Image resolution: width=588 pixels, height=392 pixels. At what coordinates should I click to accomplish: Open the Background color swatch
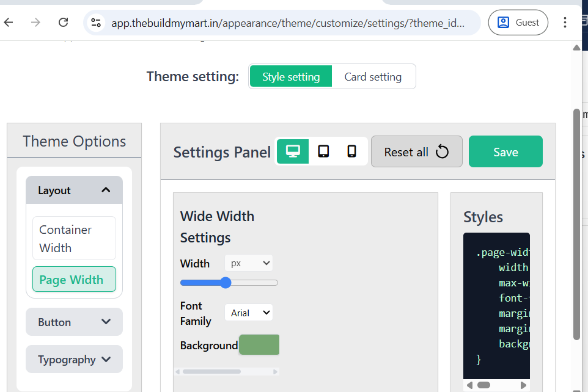click(259, 345)
